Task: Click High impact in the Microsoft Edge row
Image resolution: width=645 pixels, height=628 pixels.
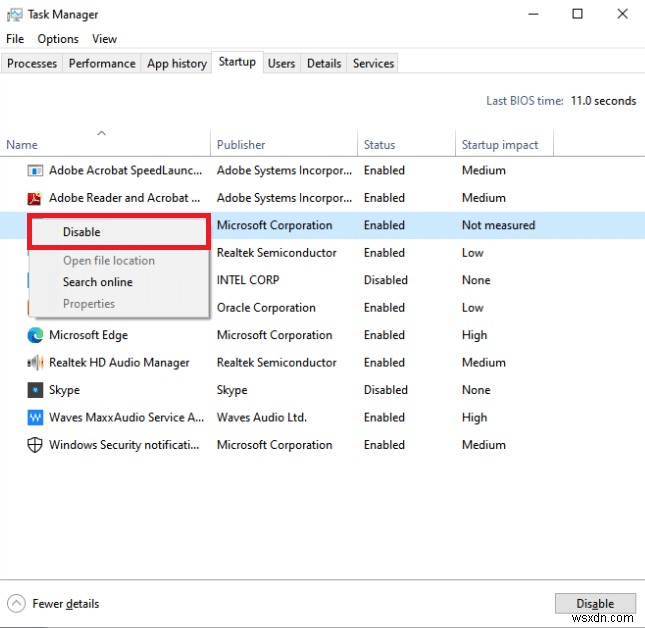Action: tap(475, 335)
